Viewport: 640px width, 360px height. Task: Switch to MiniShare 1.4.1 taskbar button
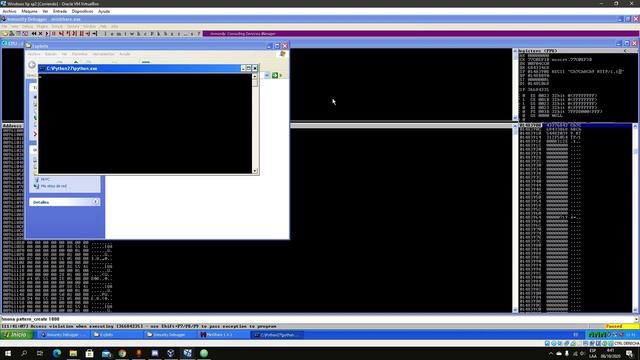[224, 335]
